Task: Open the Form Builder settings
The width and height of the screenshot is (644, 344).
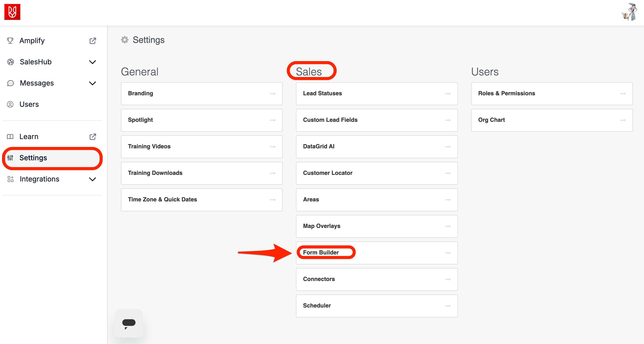Action: [321, 252]
